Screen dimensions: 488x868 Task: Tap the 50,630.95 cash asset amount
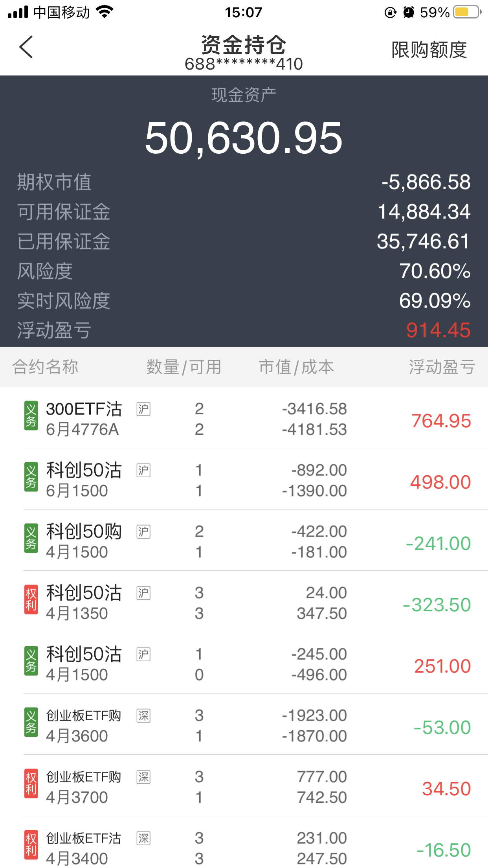[244, 138]
